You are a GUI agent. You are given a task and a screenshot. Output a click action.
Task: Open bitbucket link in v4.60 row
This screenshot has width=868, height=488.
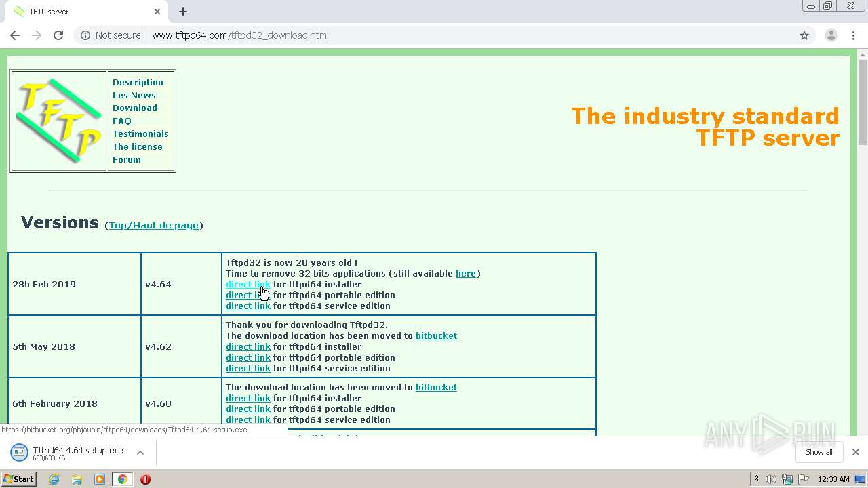(436, 387)
